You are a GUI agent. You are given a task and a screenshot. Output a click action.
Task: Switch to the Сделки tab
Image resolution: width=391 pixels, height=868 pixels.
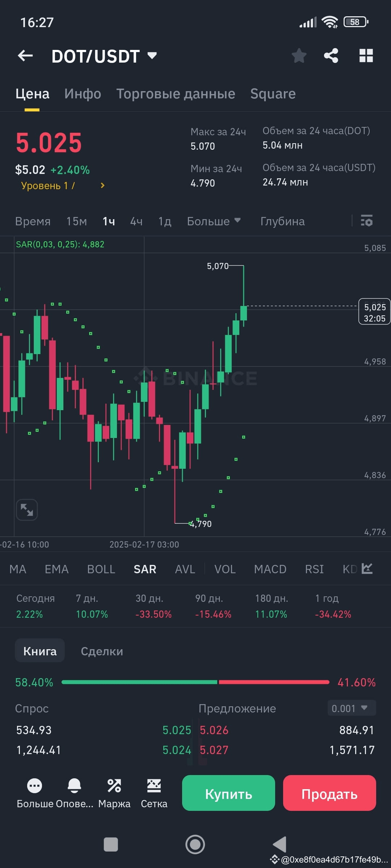[x=101, y=650]
